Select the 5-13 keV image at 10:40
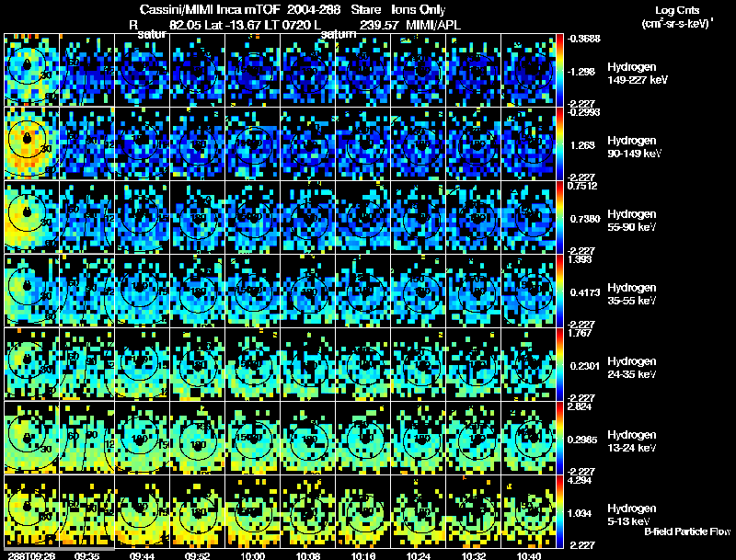736x560 pixels. (x=528, y=511)
